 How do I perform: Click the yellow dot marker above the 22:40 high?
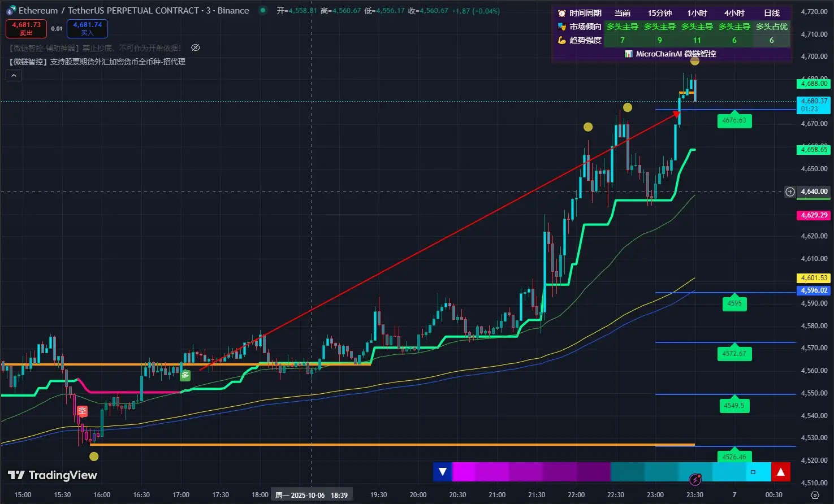point(628,107)
